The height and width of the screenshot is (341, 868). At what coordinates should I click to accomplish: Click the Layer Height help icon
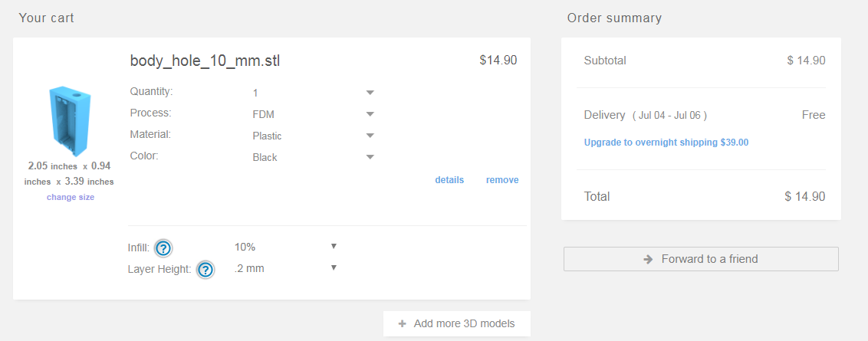click(x=205, y=270)
